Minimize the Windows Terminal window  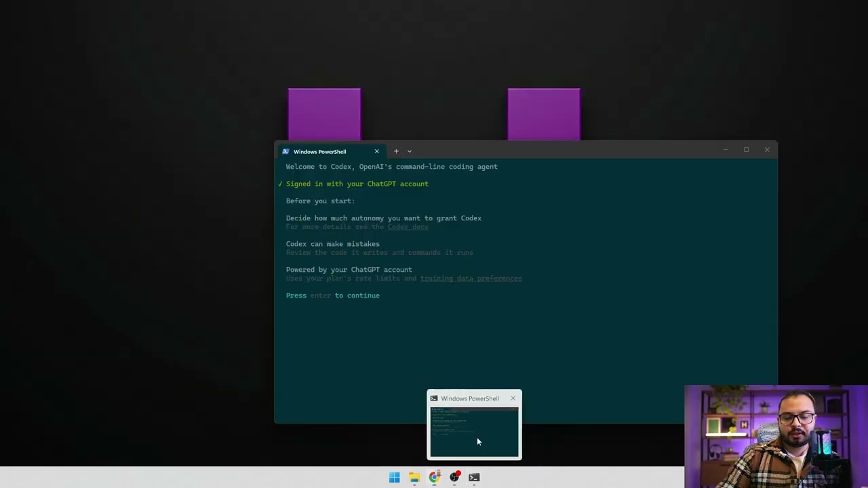click(725, 150)
